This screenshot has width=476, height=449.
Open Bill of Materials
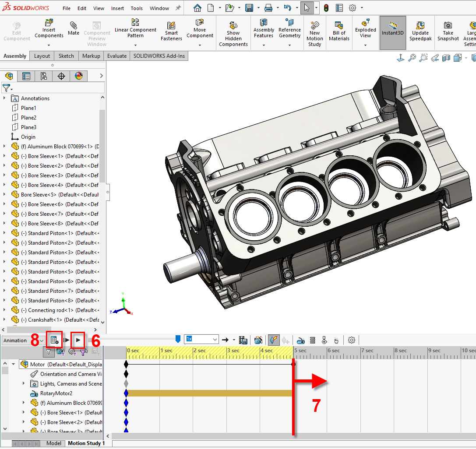pyautogui.click(x=339, y=31)
